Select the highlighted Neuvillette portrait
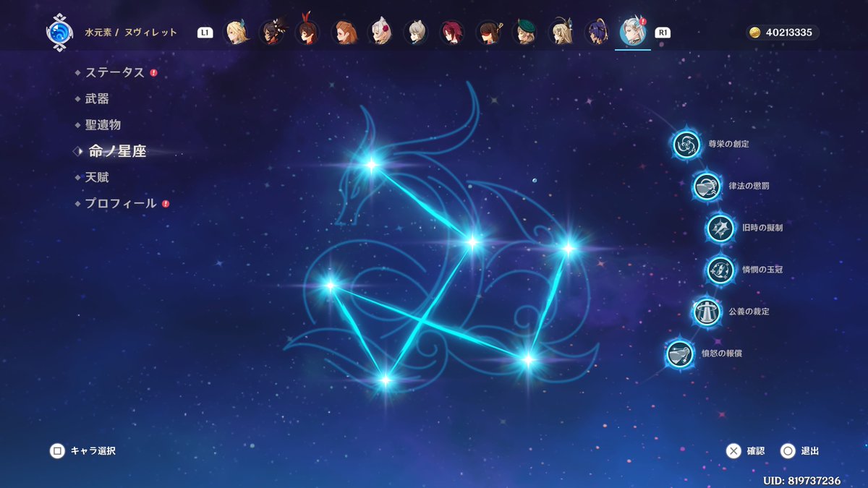868x488 pixels. (x=634, y=33)
